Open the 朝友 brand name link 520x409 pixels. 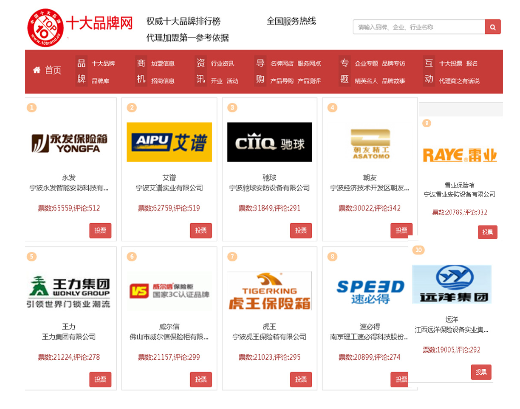click(x=370, y=178)
